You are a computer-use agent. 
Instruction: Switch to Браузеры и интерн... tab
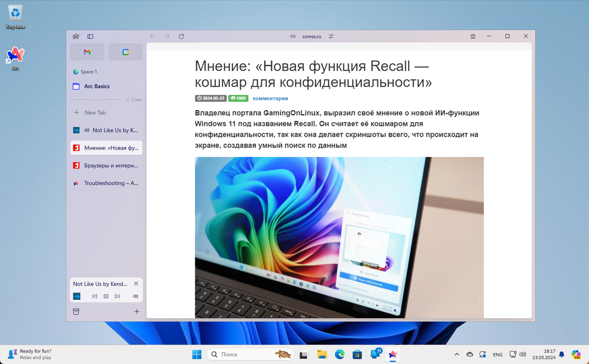click(x=106, y=166)
